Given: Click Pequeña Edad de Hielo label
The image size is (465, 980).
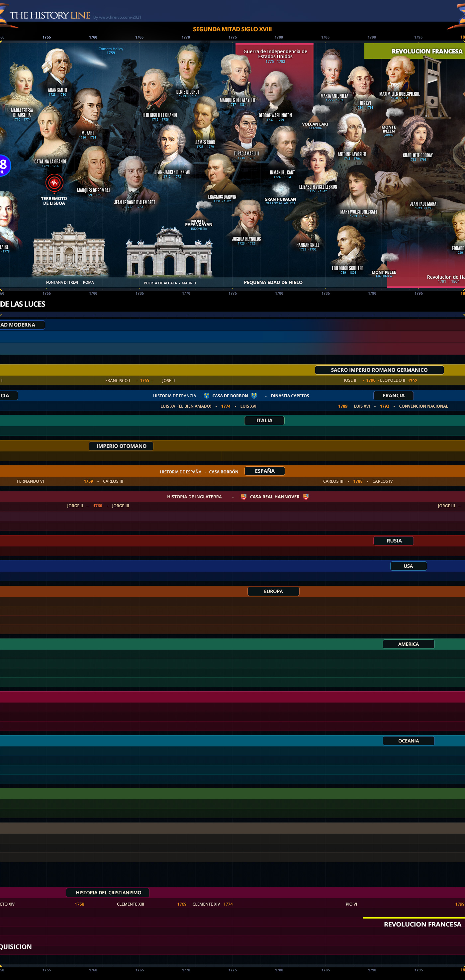Looking at the screenshot, I should 273,282.
